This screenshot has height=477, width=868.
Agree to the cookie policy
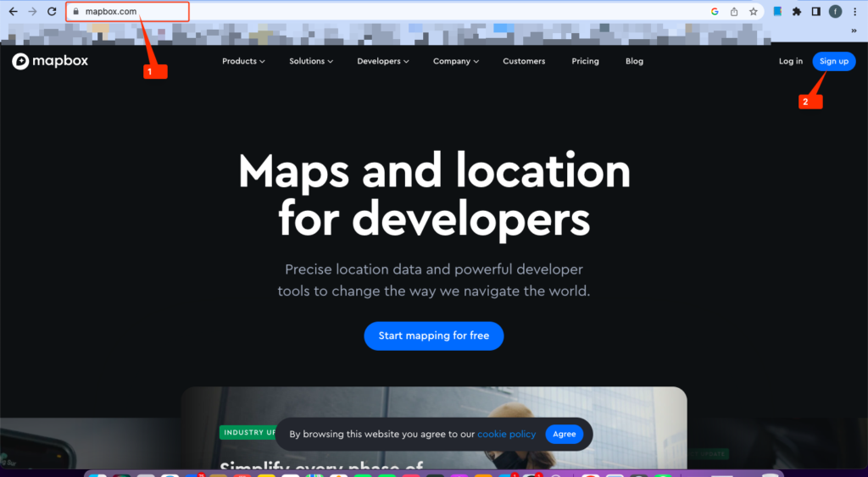pyautogui.click(x=564, y=435)
